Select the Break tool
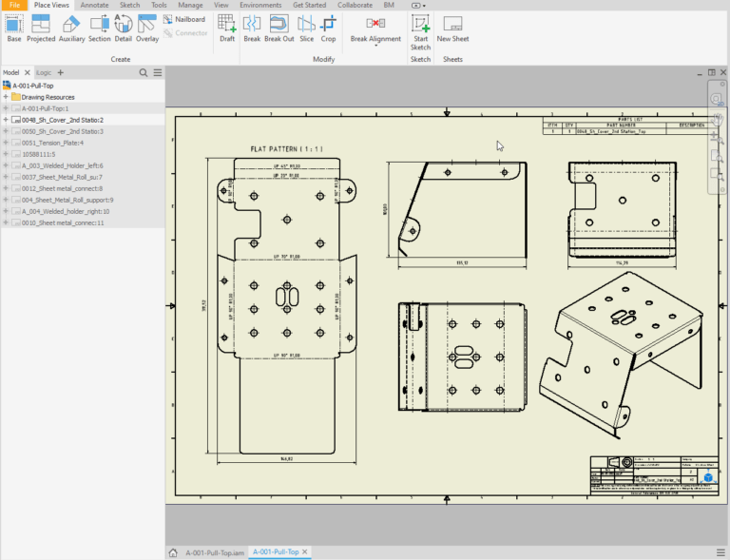 click(x=252, y=29)
